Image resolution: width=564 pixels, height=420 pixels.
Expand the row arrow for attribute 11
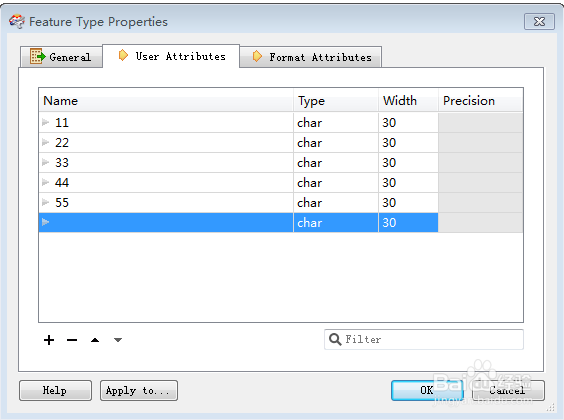click(x=45, y=122)
